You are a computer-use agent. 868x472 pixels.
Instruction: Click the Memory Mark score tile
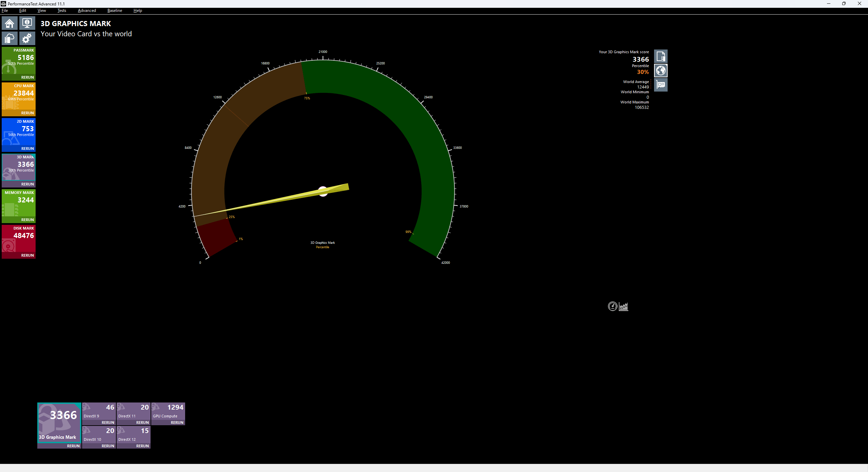point(19,202)
